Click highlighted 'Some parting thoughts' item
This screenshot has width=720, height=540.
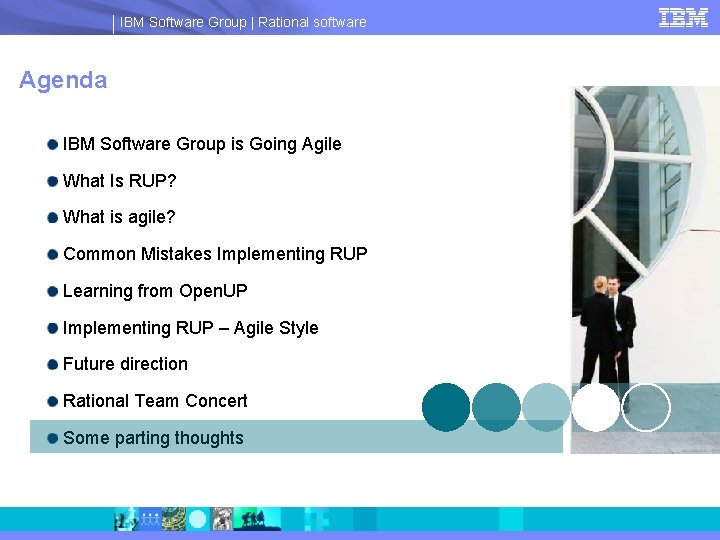click(296, 437)
